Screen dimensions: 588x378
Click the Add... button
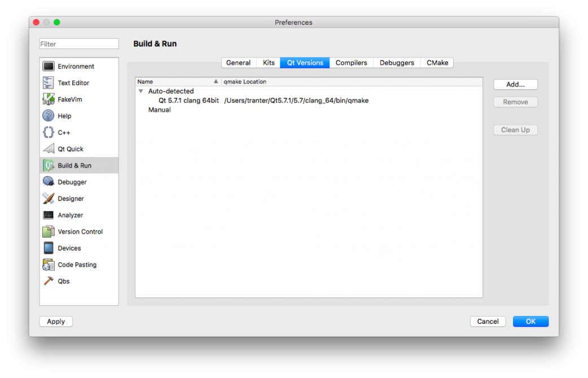(x=515, y=85)
